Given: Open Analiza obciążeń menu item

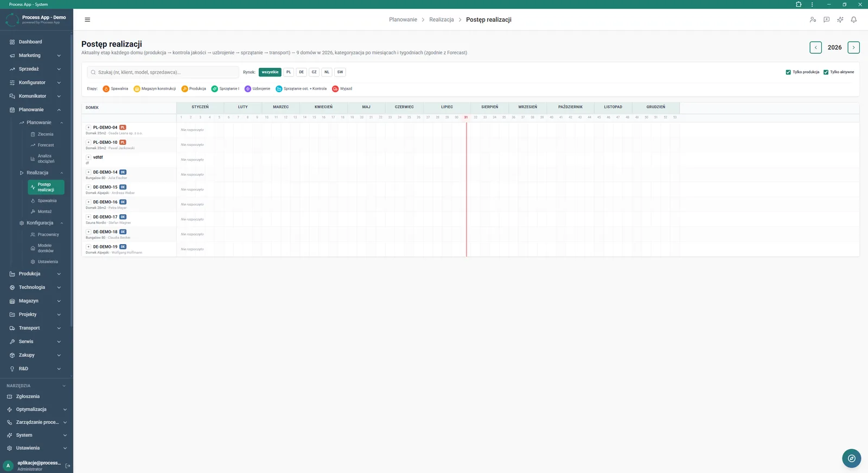Looking at the screenshot, I should click(46, 158).
